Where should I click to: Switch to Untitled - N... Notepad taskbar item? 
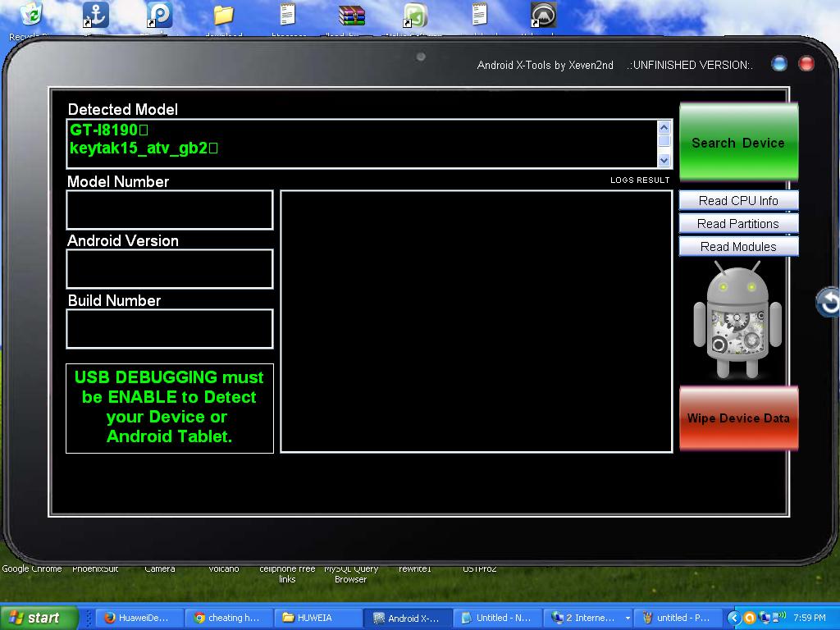tap(498, 619)
